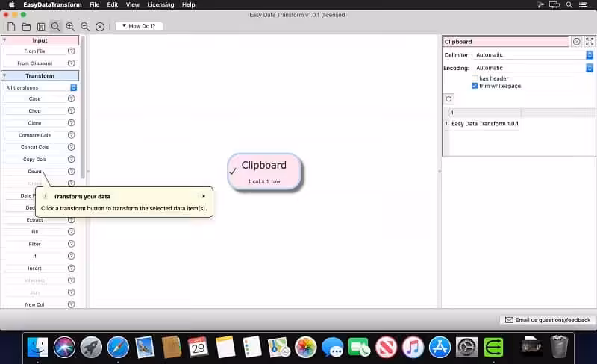This screenshot has height=364, width=597.
Task: Open the How Do I? dropdown
Action: [139, 26]
